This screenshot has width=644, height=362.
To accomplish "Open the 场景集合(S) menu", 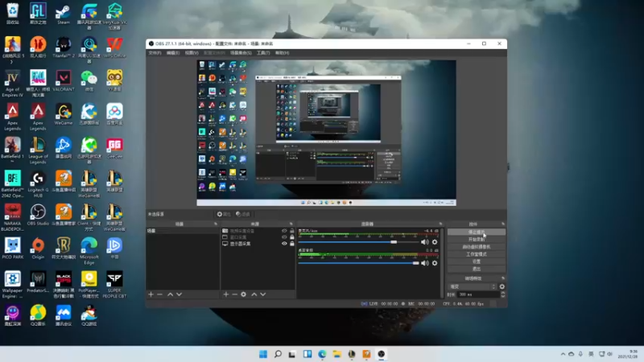I will pos(241,53).
